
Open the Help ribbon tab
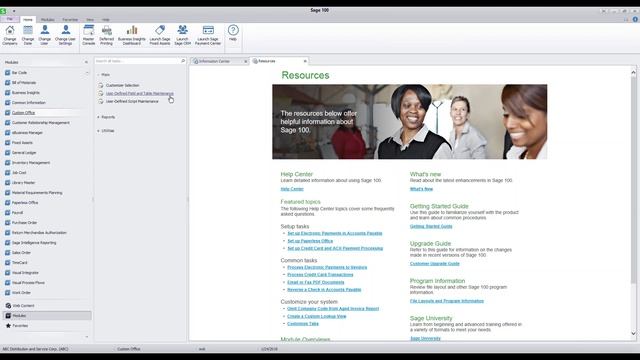click(x=106, y=20)
